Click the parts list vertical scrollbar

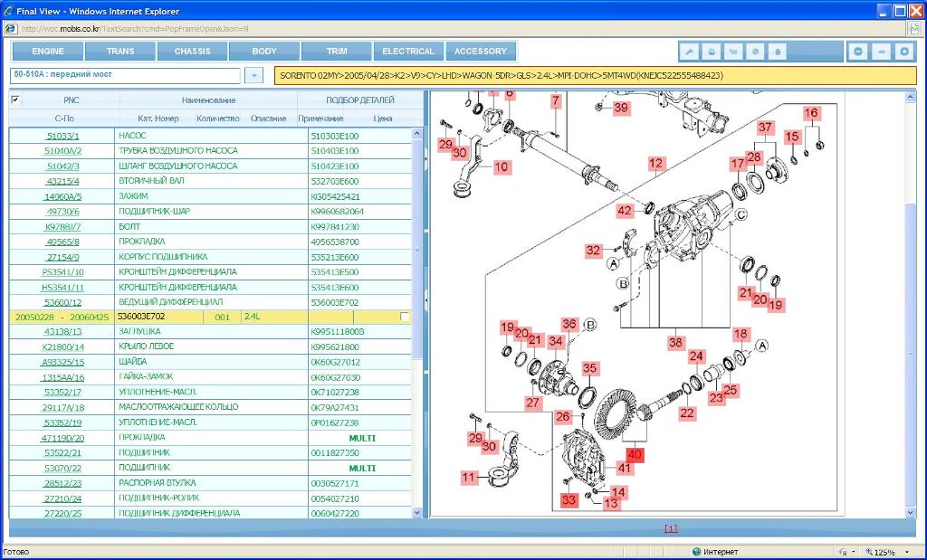[x=417, y=271]
